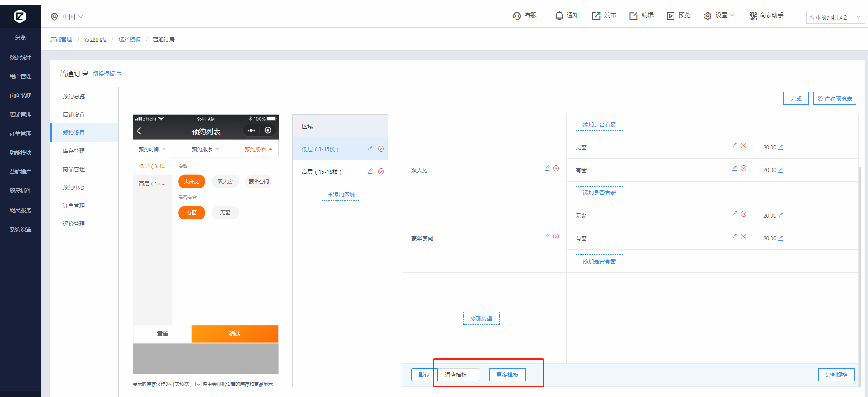Edit the 豪华套间 room type name

tap(547, 236)
